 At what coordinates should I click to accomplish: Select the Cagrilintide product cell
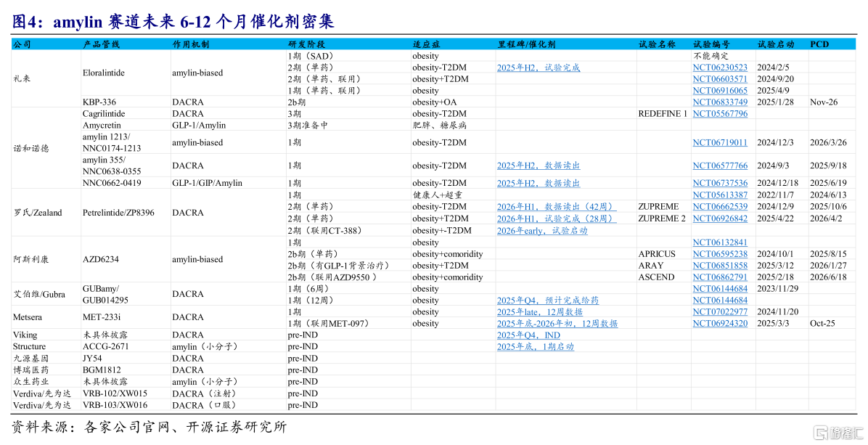coord(104,114)
